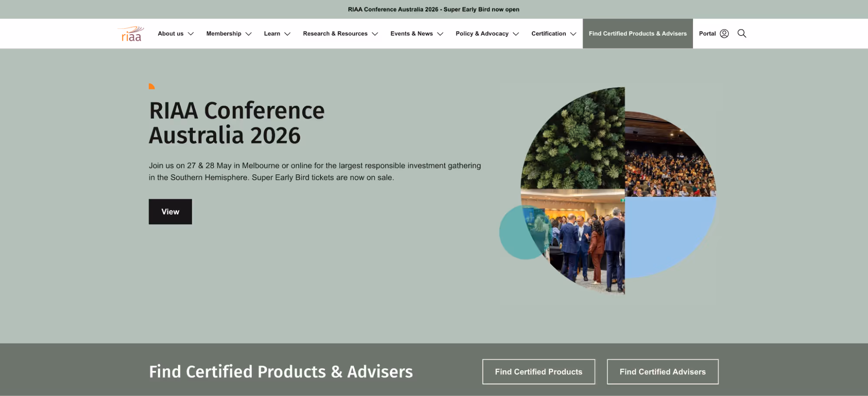868x396 pixels.
Task: Click Find Certified Products & Advisers nav button
Action: (x=637, y=33)
